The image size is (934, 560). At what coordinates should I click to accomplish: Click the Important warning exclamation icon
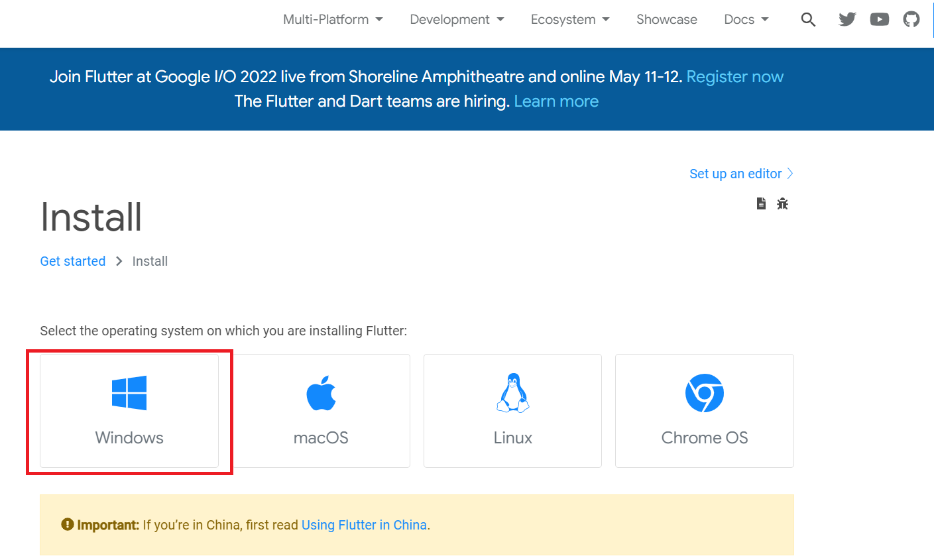coord(68,524)
